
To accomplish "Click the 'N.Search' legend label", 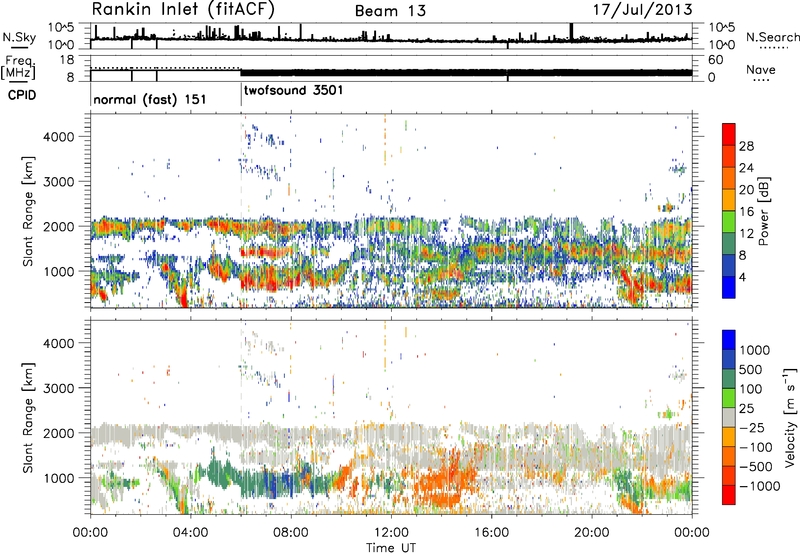I will click(773, 37).
